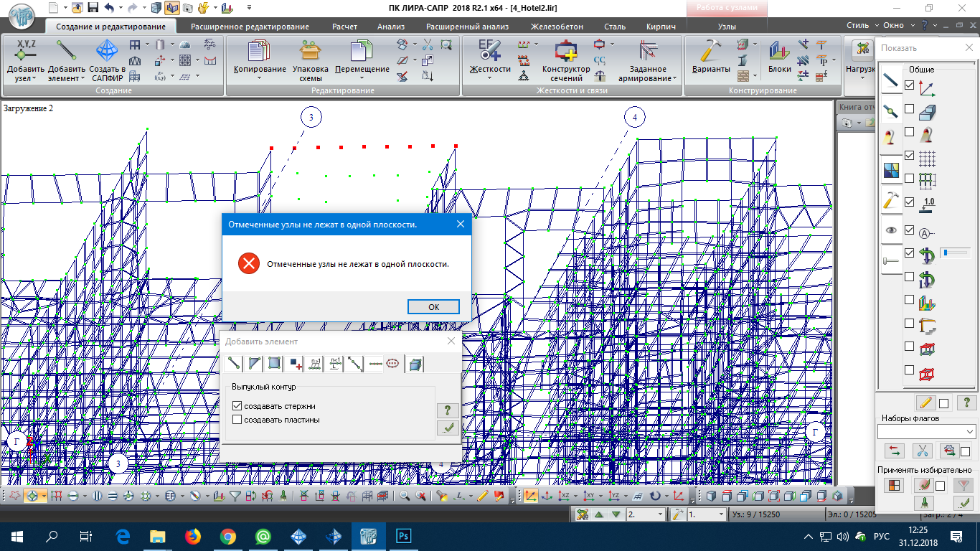Select the add bar element tab icon
980x551 pixels.
pos(235,364)
